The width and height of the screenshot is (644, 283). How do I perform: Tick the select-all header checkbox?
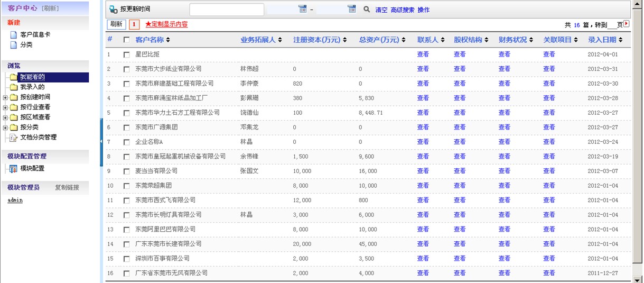pos(126,40)
